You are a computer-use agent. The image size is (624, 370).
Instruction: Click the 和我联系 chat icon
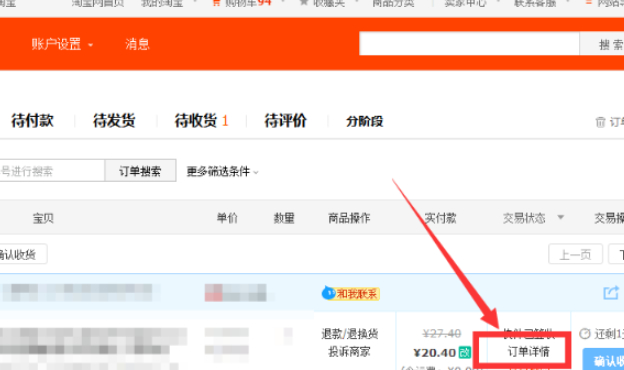click(x=351, y=294)
